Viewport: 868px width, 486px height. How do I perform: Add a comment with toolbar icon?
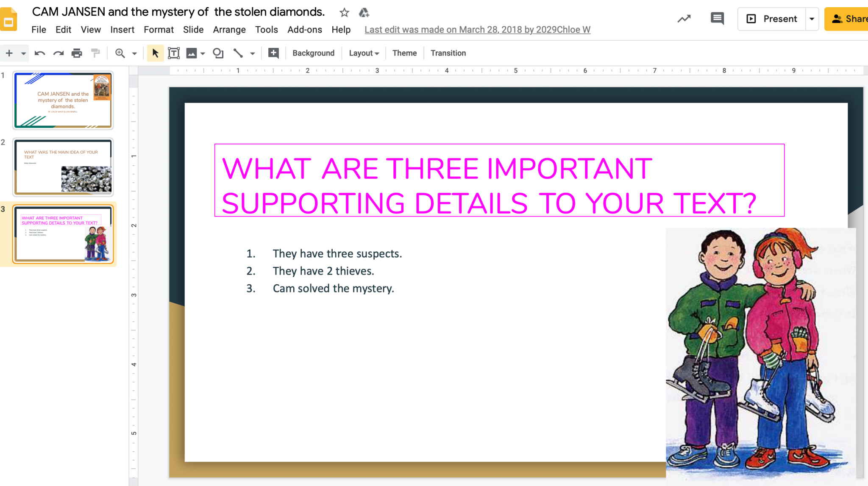coord(273,53)
